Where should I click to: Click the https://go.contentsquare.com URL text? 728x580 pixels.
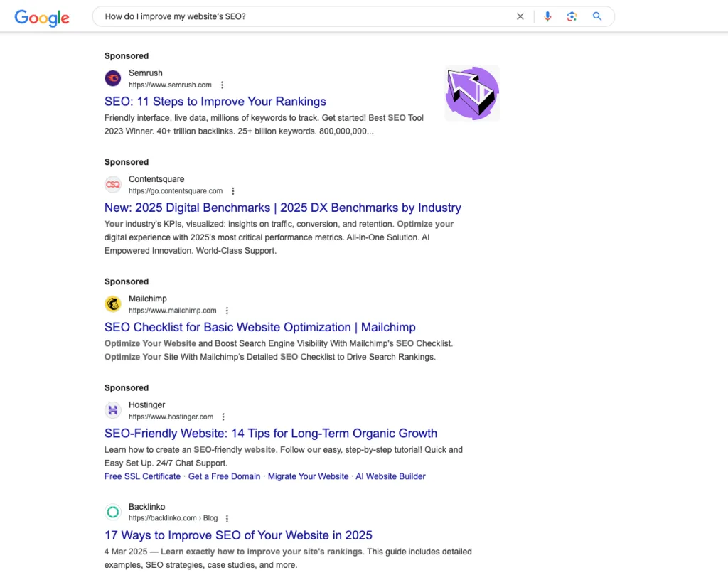click(176, 191)
